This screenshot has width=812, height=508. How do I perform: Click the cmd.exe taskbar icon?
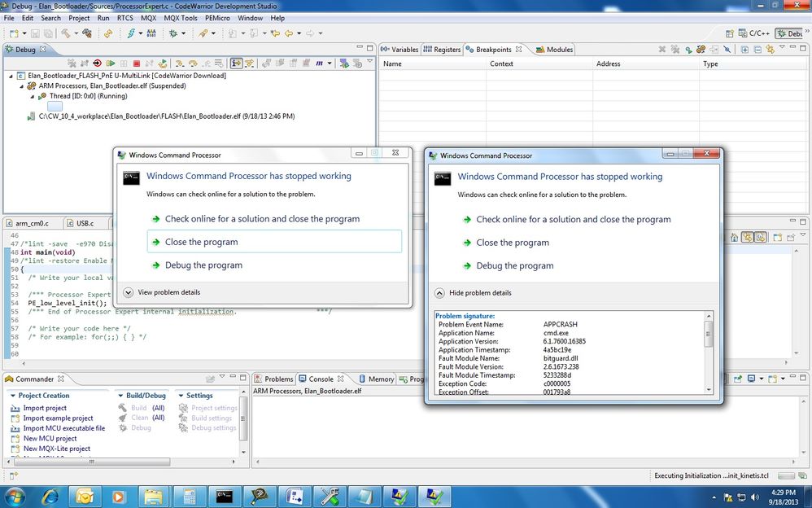pyautogui.click(x=224, y=497)
